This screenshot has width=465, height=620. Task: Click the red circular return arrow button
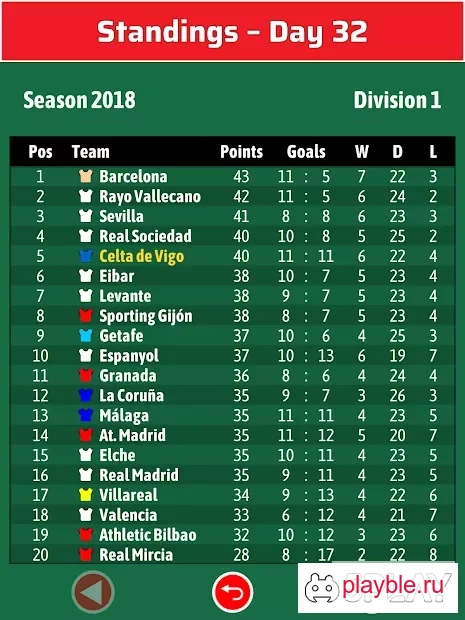(232, 592)
